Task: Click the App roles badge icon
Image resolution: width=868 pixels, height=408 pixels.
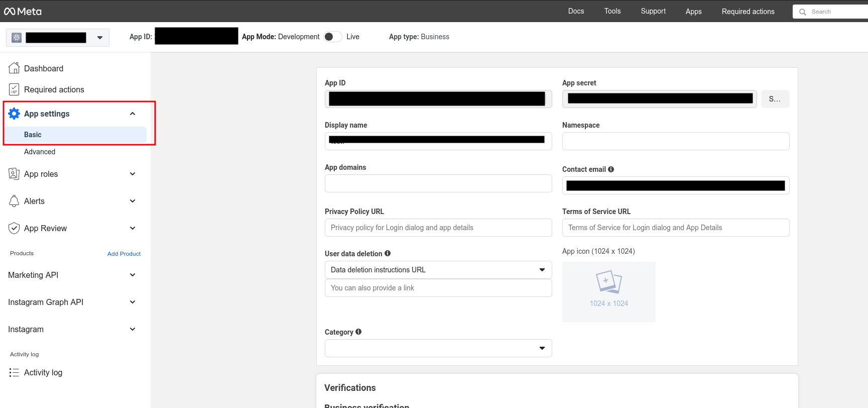Action: [x=14, y=174]
